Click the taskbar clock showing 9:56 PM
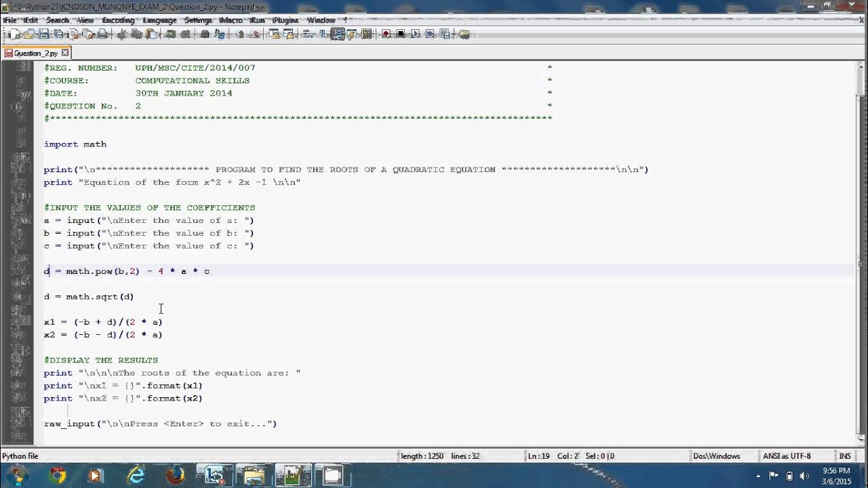The image size is (868, 488). 836,476
